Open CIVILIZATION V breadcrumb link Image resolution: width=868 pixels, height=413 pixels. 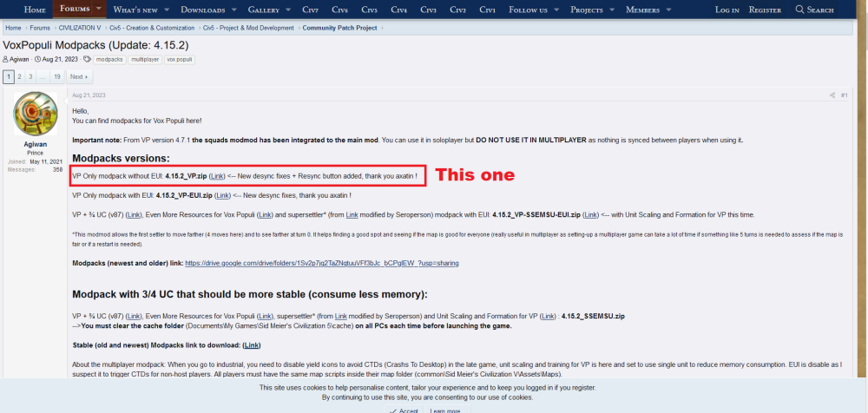coord(80,28)
